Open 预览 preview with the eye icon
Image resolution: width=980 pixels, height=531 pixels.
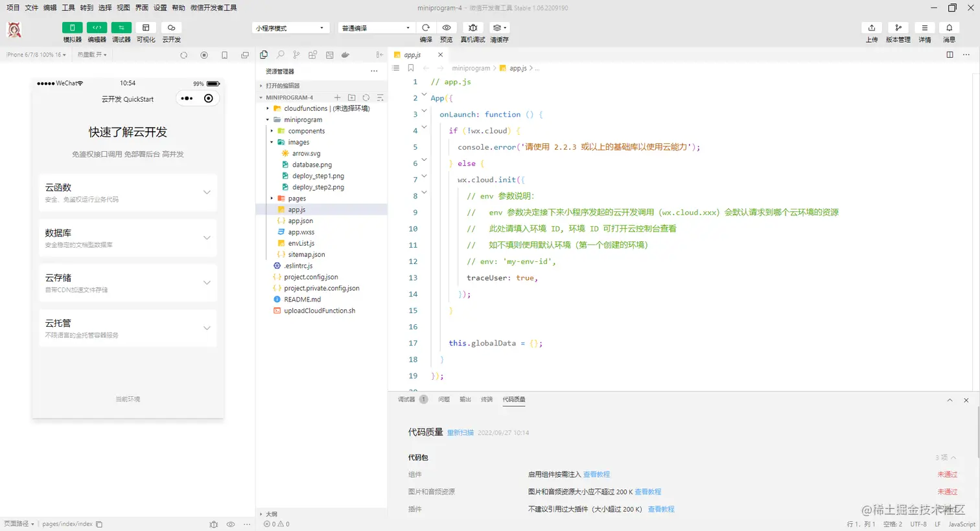pos(447,28)
